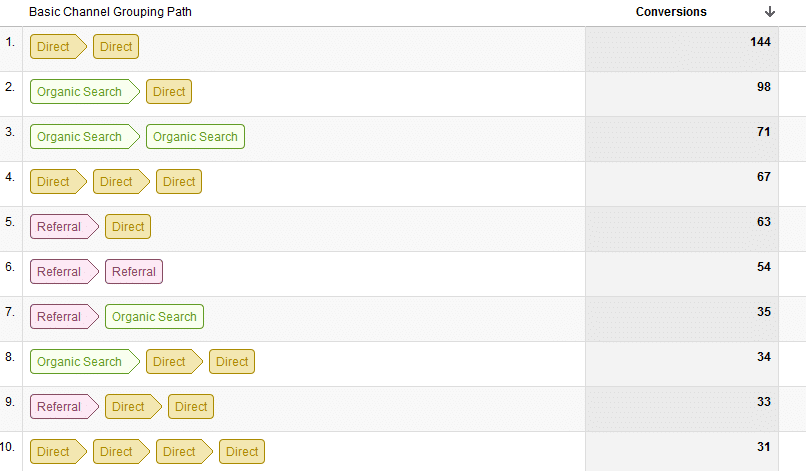Viewport: 806px width, 471px height.
Task: Select third Direct chip in row 4
Action: click(x=179, y=182)
